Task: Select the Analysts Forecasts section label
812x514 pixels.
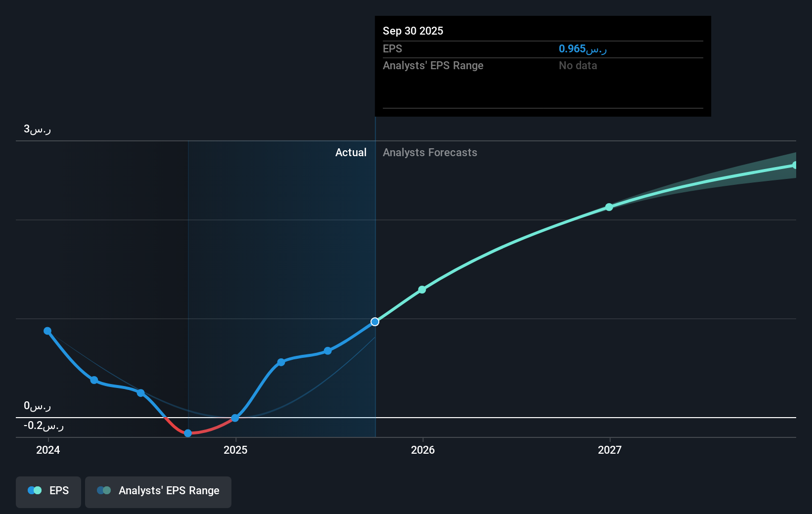Action: (430, 152)
